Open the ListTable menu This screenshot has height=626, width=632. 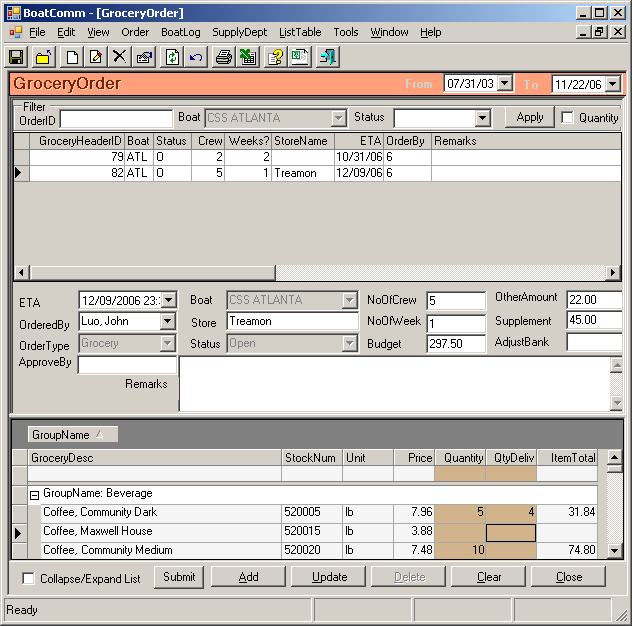point(300,32)
